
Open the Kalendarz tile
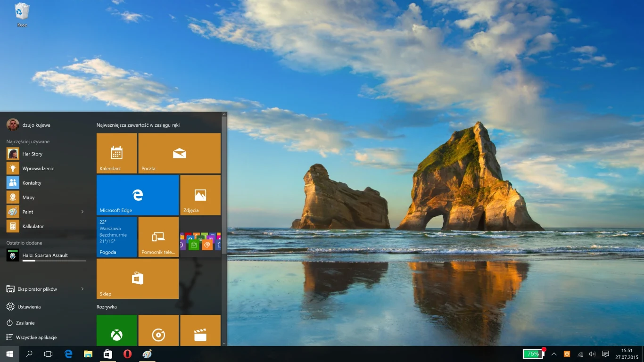tap(116, 153)
